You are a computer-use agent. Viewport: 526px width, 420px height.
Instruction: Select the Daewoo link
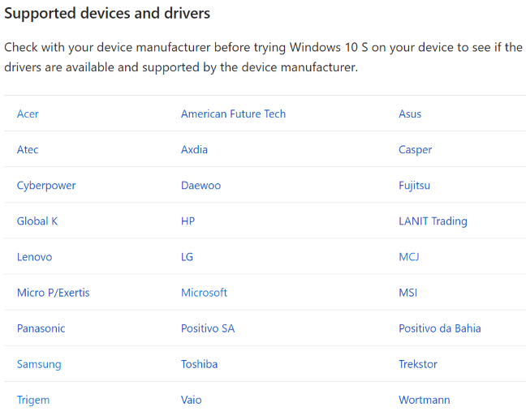click(201, 186)
